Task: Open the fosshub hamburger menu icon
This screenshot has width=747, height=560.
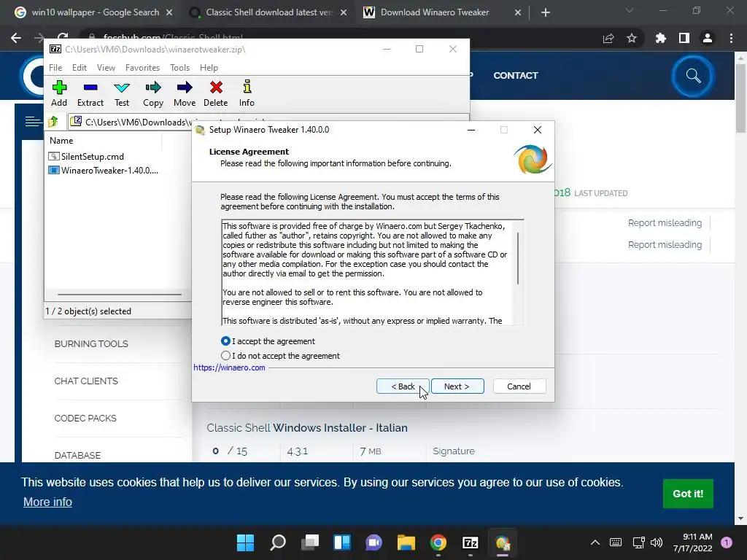Action: (33, 122)
